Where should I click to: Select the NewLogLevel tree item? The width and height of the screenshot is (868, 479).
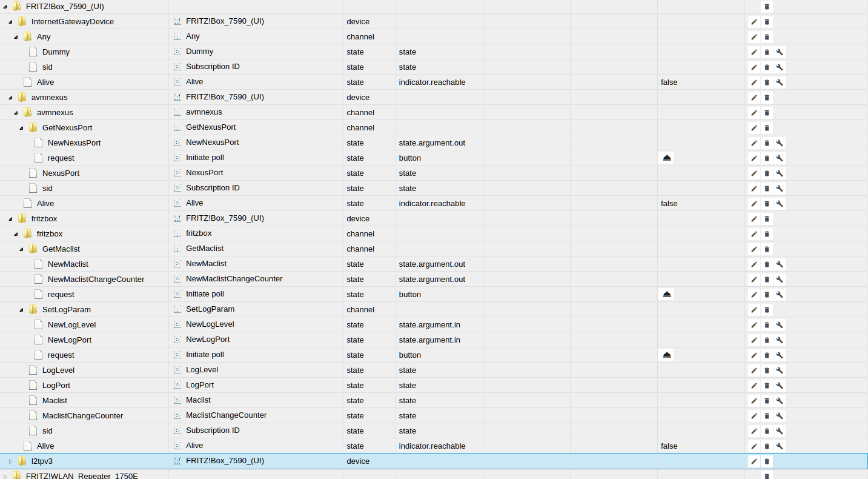[71, 325]
